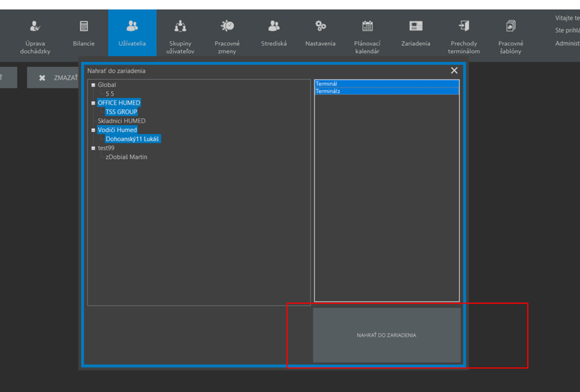The image size is (580, 392).
Task: Open Zariadenia device icon
Action: [x=416, y=26]
